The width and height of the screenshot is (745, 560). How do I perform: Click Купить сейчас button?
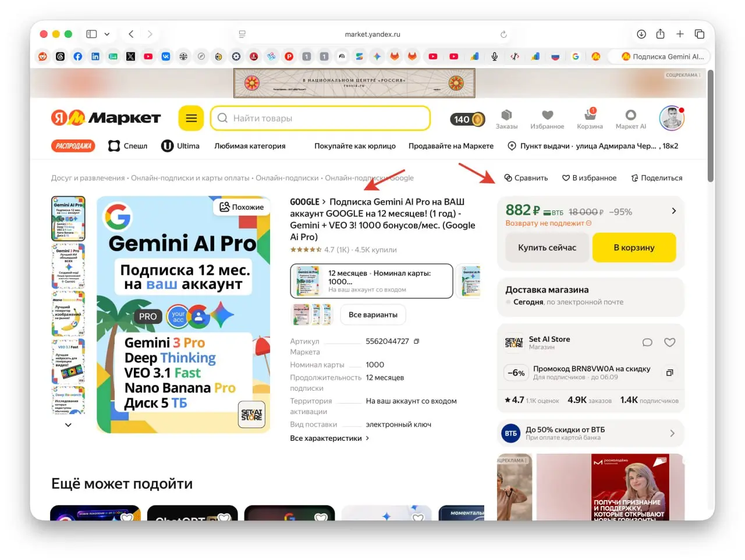pyautogui.click(x=547, y=248)
